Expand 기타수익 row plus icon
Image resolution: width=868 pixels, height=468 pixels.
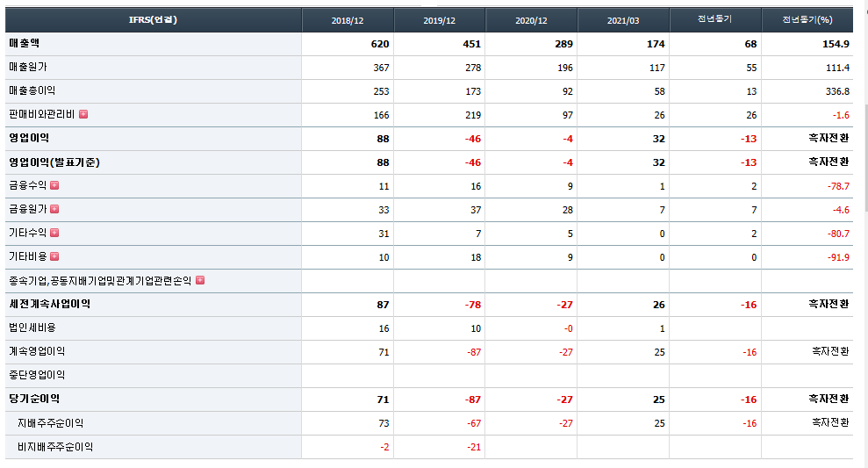click(54, 234)
